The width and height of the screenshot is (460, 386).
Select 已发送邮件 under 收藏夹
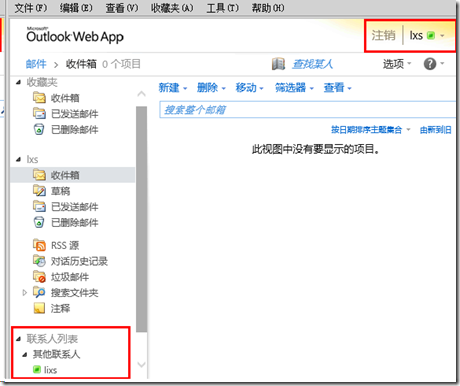75,114
